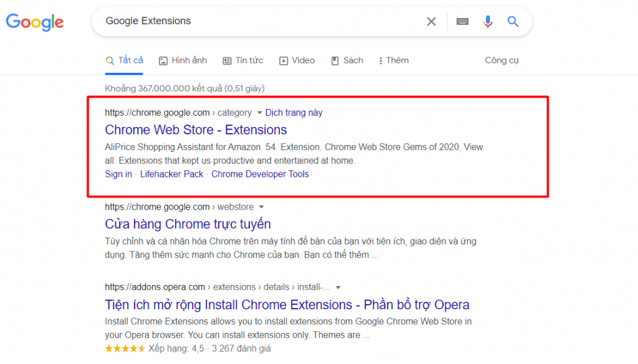
Task: Expand arrow next to chrome.google.com category
Action: tap(260, 113)
